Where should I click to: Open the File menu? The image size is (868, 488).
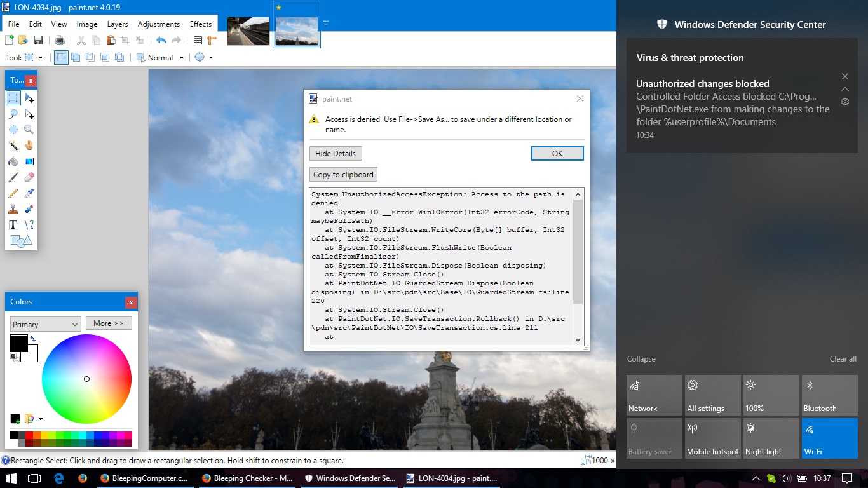click(13, 24)
